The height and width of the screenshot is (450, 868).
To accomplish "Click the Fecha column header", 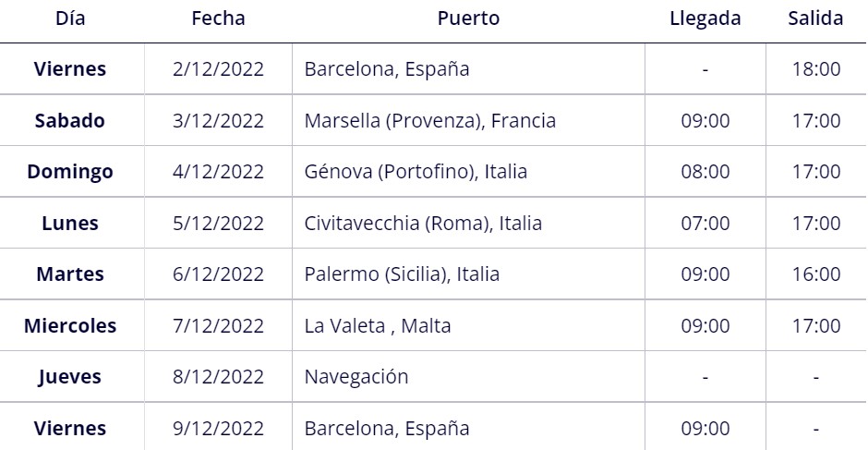I will 218,18.
